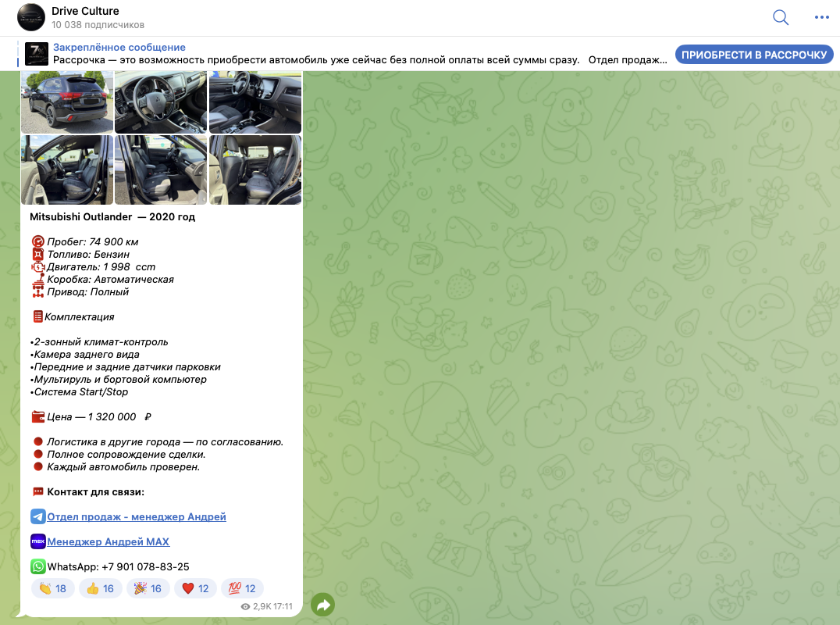Click the WhatsApp phone number +7 901 078-83-25
840x625 pixels.
[x=145, y=566]
